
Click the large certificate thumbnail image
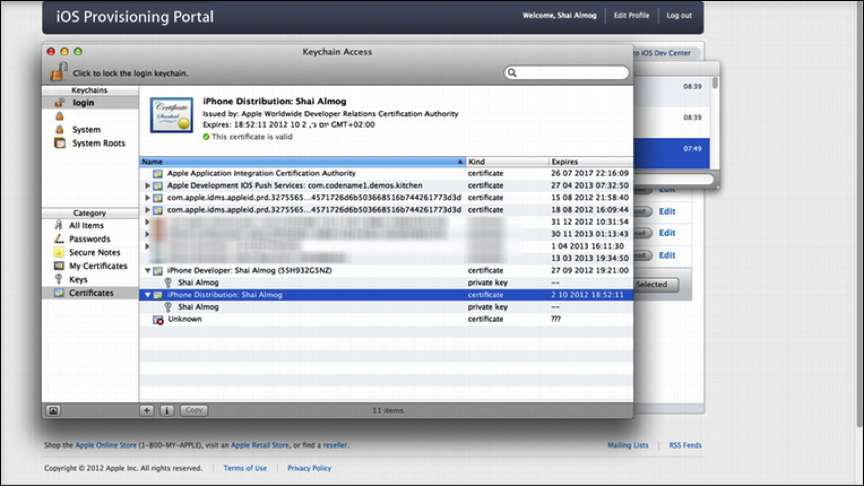tap(172, 115)
